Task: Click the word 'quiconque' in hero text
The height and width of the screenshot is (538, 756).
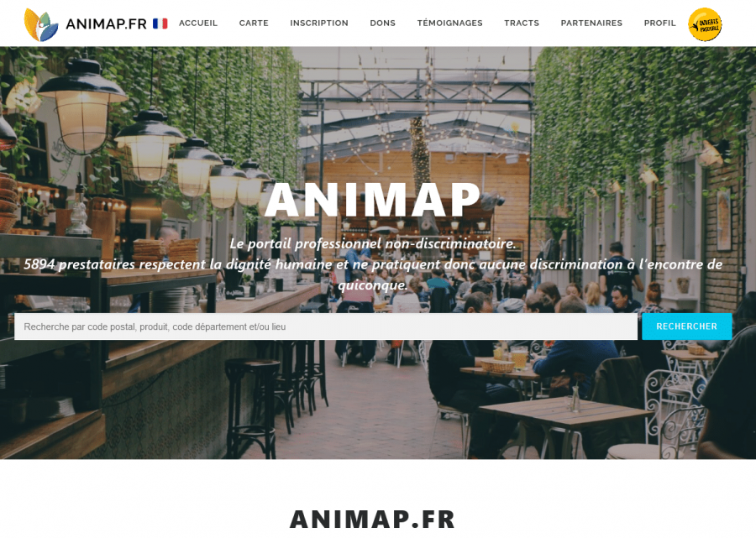Action: click(373, 285)
